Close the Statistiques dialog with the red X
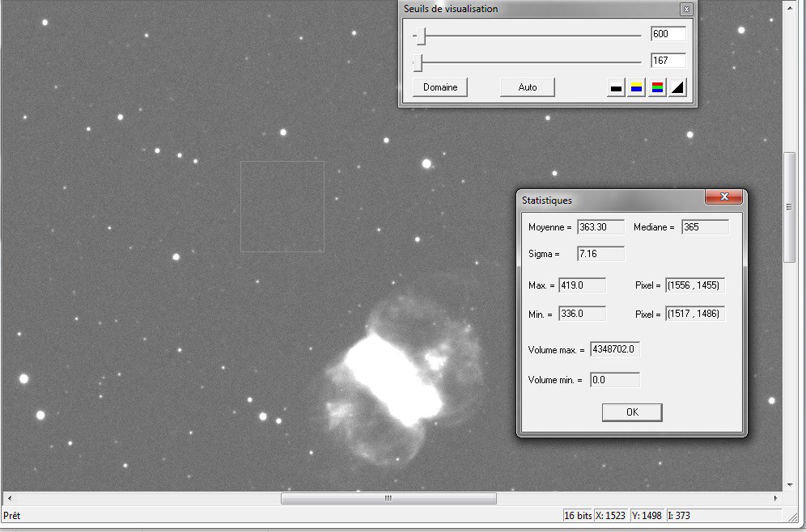This screenshot has width=806, height=532. (724, 196)
